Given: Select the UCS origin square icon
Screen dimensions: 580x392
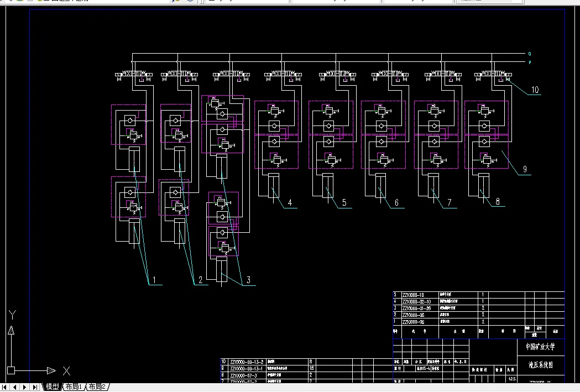Looking at the screenshot, I should 11,370.
